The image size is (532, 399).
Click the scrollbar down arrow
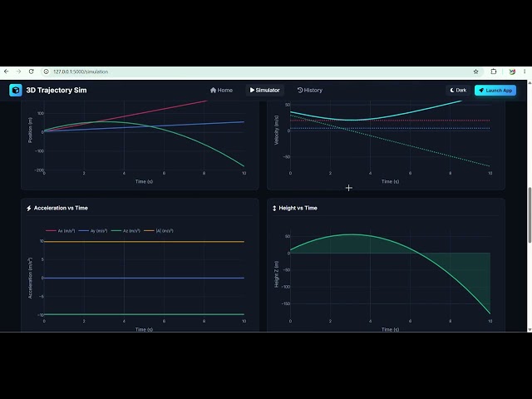[x=530, y=329]
